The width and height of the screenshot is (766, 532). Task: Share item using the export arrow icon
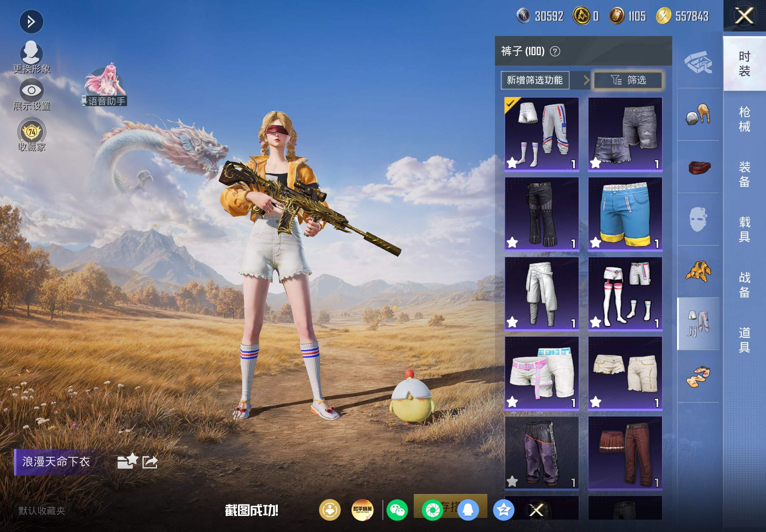pyautogui.click(x=150, y=462)
